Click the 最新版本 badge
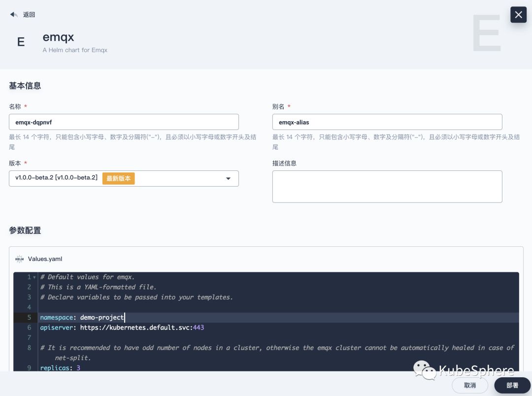Image resolution: width=532 pixels, height=396 pixels. click(x=118, y=178)
